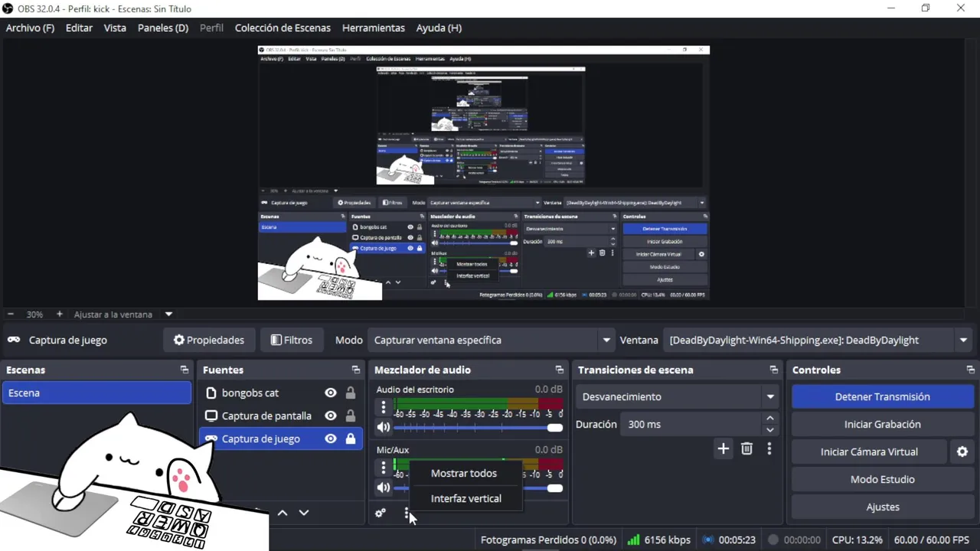Open the Colección de Escenas menu
Image resolution: width=980 pixels, height=551 pixels.
click(283, 28)
